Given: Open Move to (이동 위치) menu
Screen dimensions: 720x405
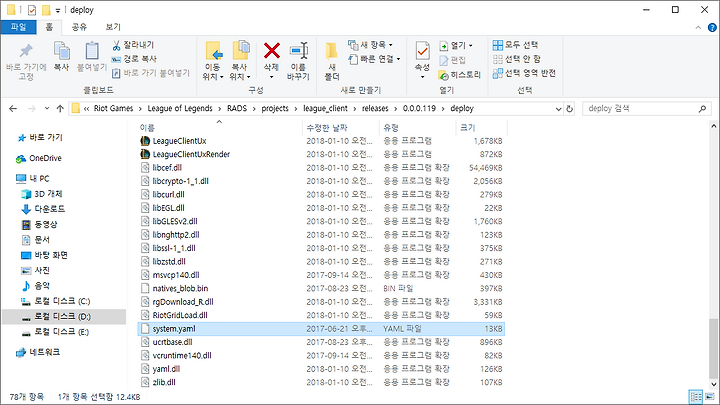Looking at the screenshot, I should pos(213,61).
